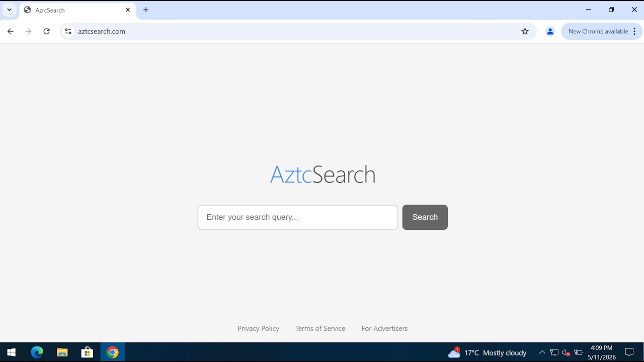
Task: Open a new tab with the plus icon
Action: (x=146, y=10)
